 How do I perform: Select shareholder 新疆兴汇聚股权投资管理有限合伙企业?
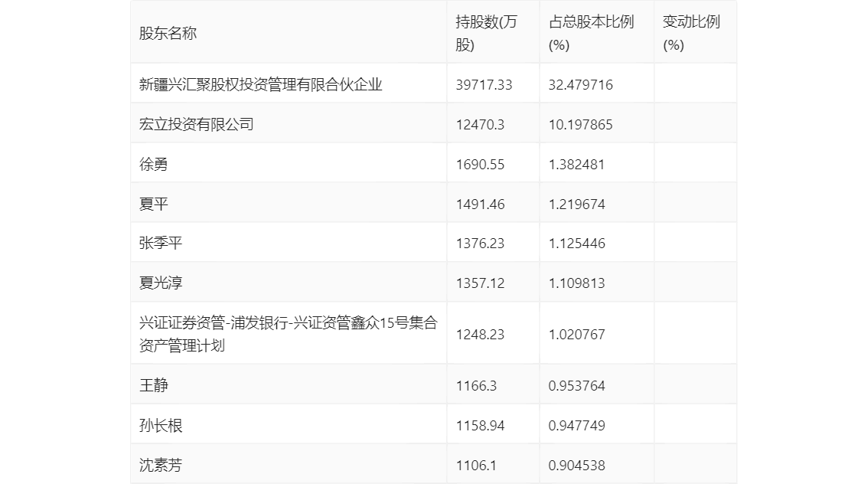coord(261,85)
